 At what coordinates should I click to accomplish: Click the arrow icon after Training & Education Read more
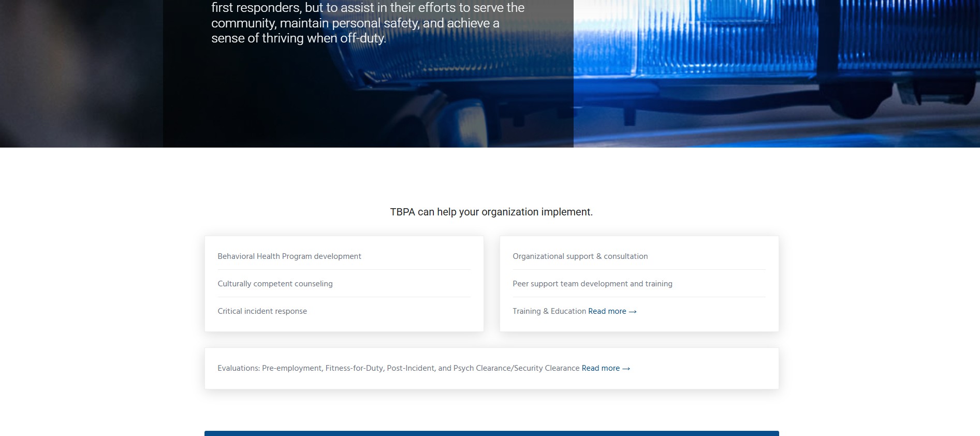(632, 312)
